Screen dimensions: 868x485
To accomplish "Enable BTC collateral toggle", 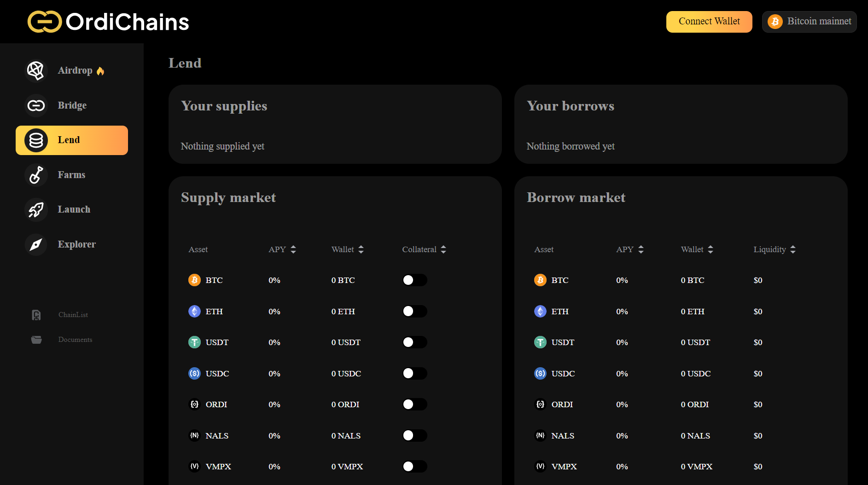I will tap(414, 280).
